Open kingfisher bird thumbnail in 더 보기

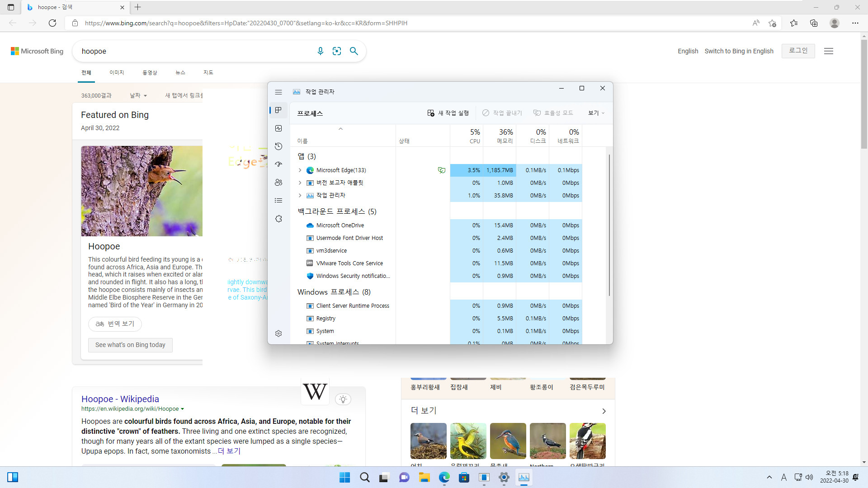pos(508,441)
